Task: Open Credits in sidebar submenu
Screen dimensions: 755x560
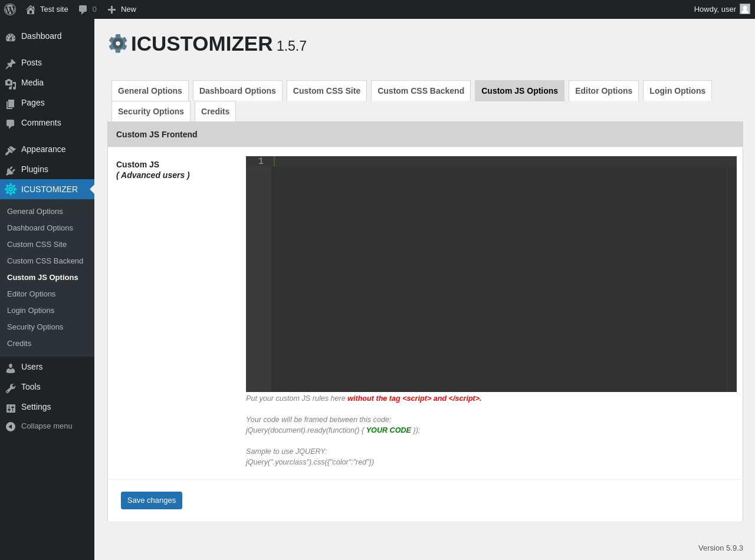Action: pos(47,344)
